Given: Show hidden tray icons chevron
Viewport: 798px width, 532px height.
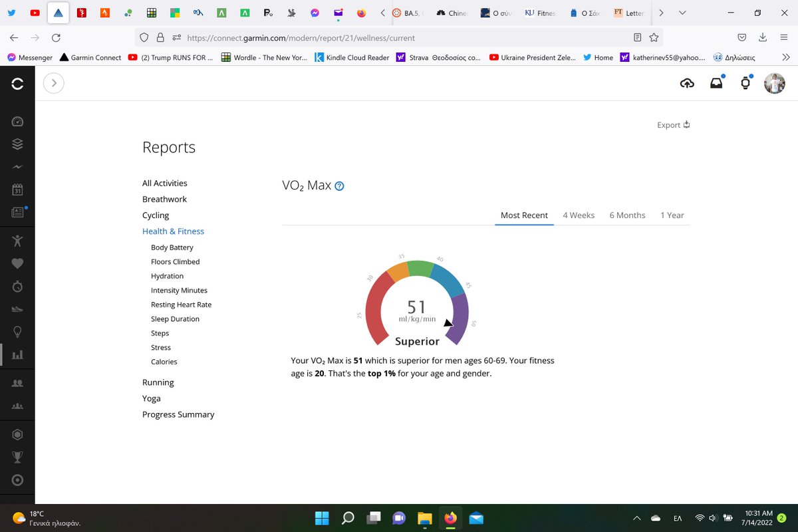Looking at the screenshot, I should coord(636,518).
